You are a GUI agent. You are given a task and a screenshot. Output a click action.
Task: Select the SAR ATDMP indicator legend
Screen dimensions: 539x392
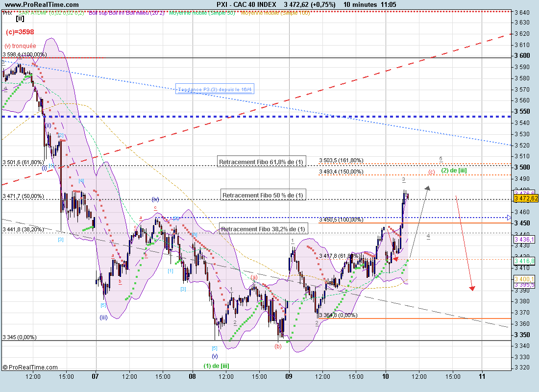[51, 13]
